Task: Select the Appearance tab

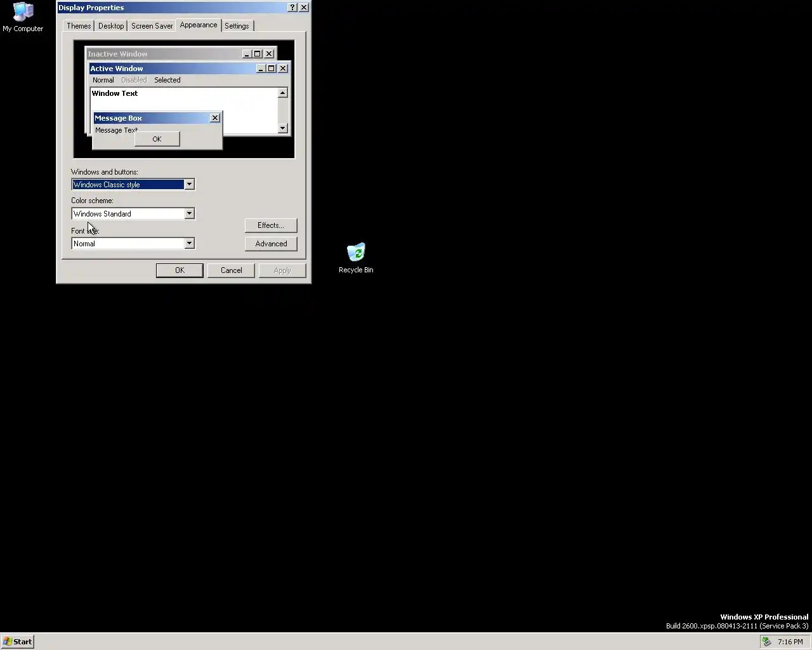Action: coord(199,25)
